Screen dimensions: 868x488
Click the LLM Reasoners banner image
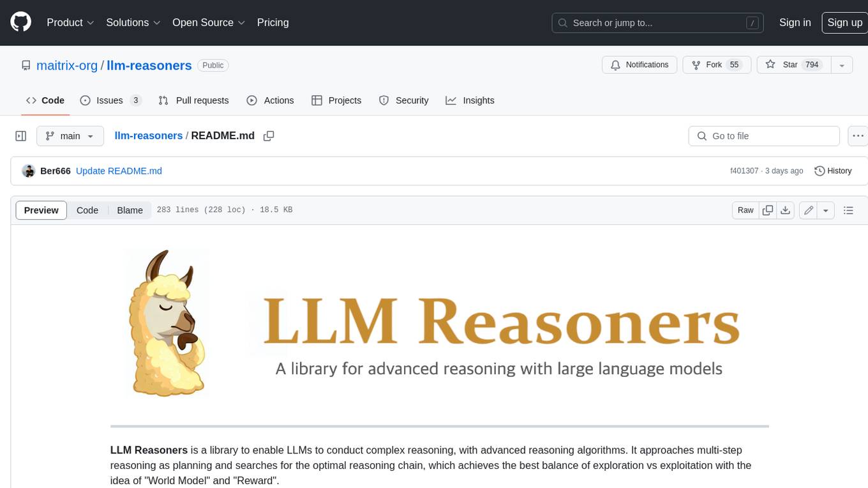coord(439,323)
